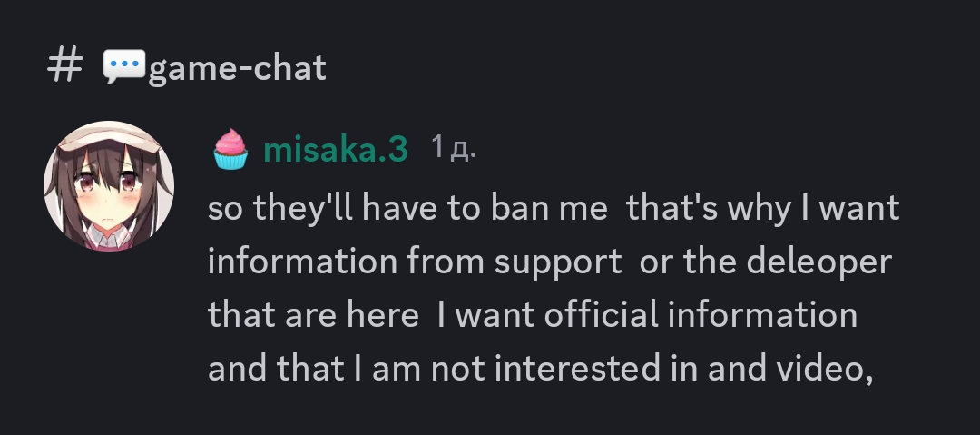Click the hash channel icon
This screenshot has height=435, width=980.
coord(65,65)
